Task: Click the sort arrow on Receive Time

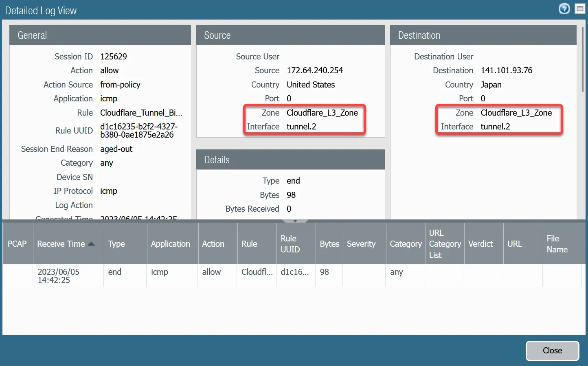Action: (x=91, y=243)
